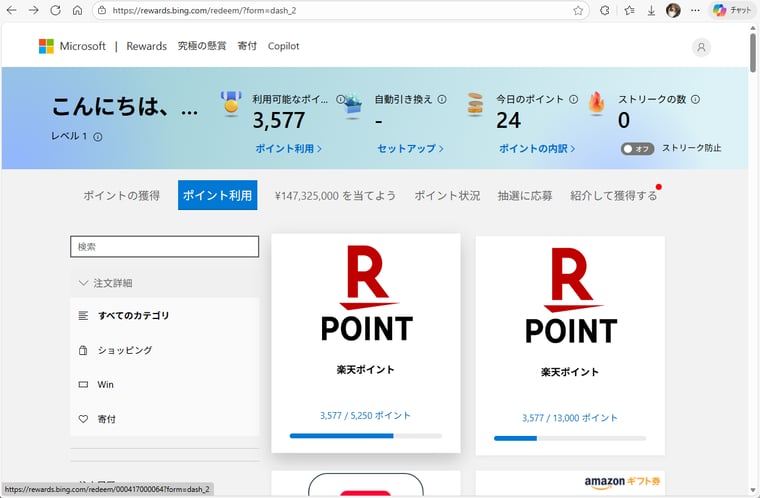Open the amazon ギフト券 card
This screenshot has height=498, width=760.
[570, 483]
